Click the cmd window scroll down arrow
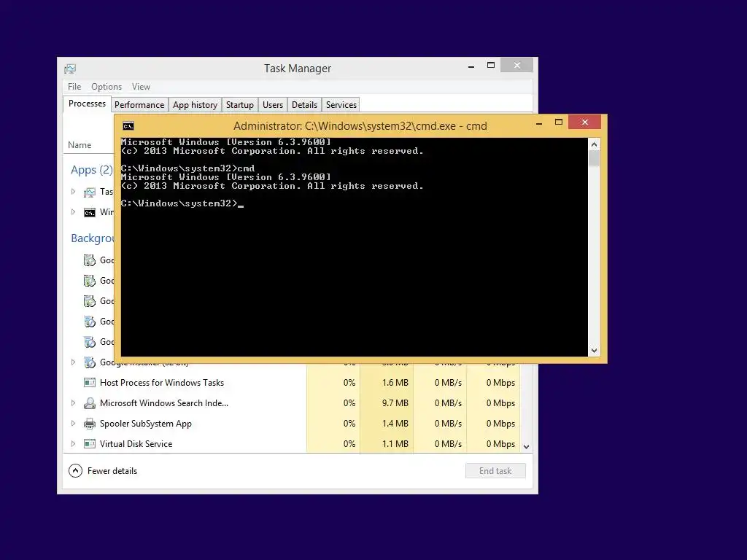 pyautogui.click(x=594, y=351)
